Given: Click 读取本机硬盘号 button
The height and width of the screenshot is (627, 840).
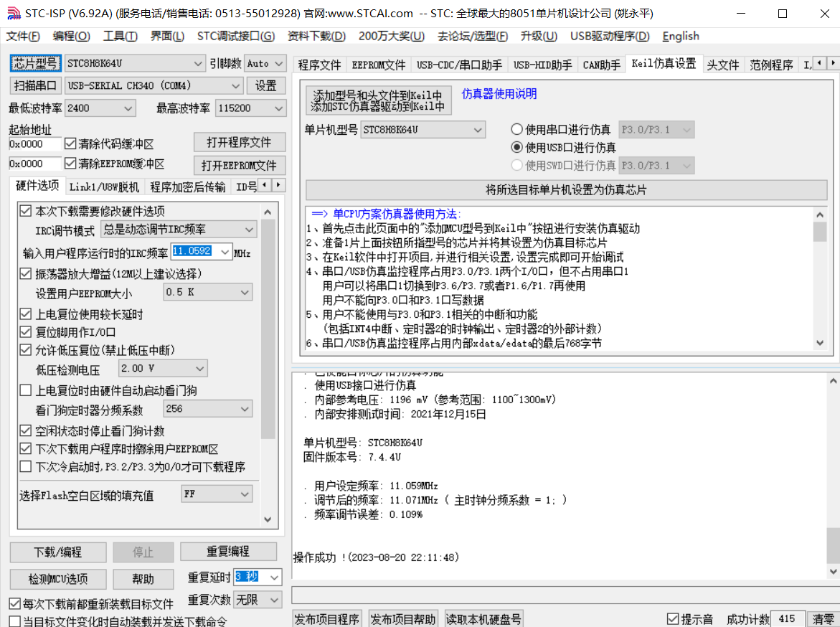Looking at the screenshot, I should [483, 619].
